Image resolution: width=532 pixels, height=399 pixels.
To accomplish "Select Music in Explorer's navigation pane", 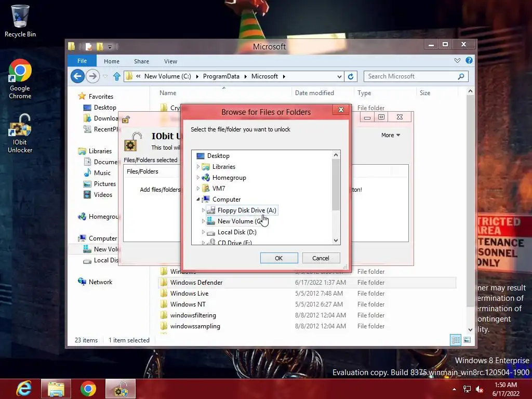I will click(102, 172).
